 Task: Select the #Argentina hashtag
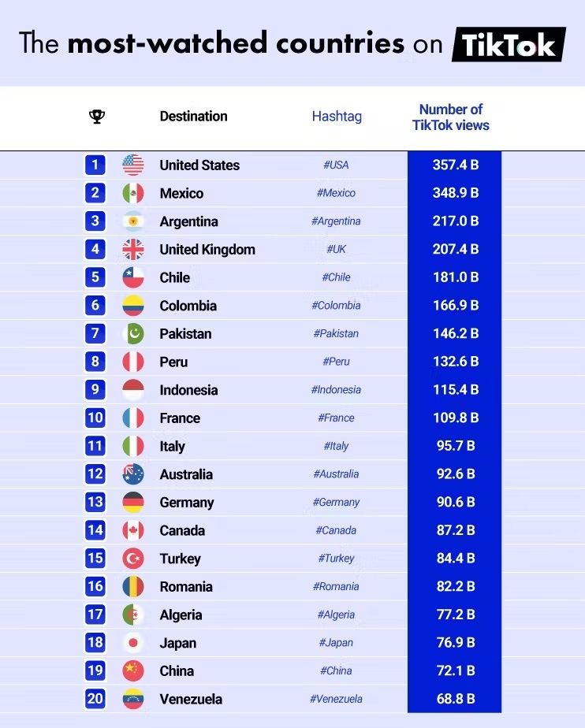tap(336, 221)
